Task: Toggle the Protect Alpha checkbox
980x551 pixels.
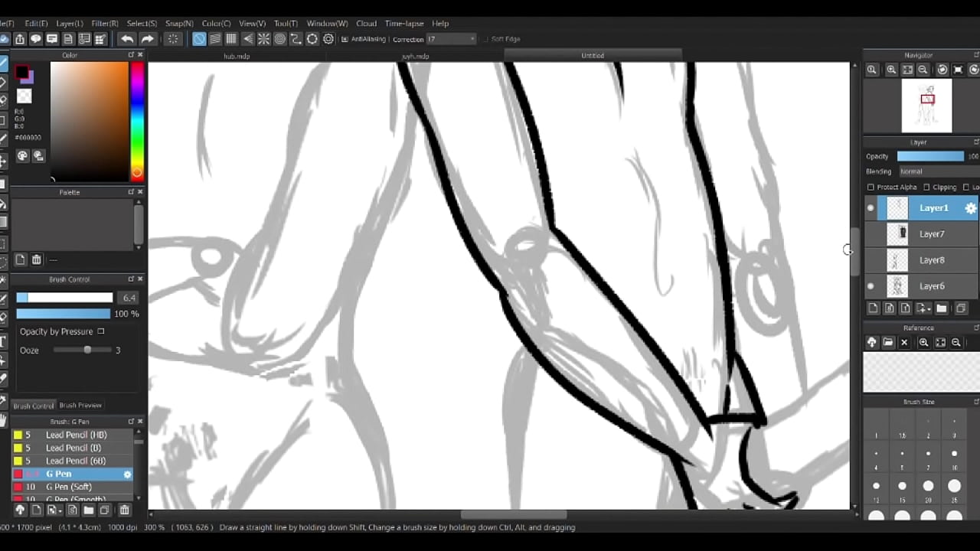Action: tap(871, 187)
